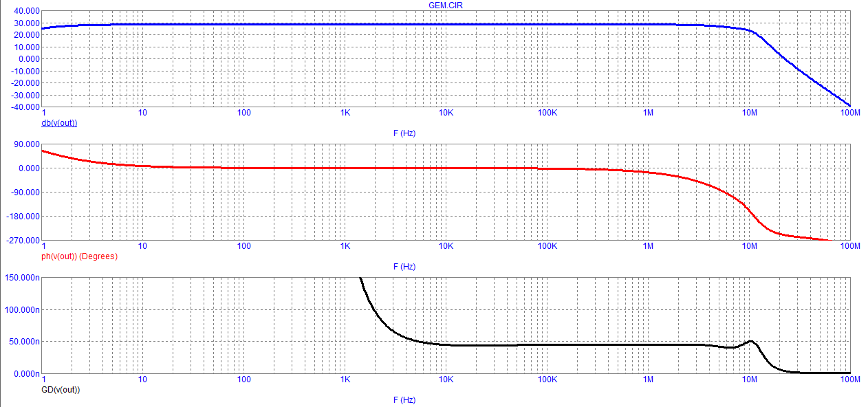Image resolution: width=868 pixels, height=407 pixels.
Task: Click the 30.000 Y-axis value
Action: tap(26, 23)
